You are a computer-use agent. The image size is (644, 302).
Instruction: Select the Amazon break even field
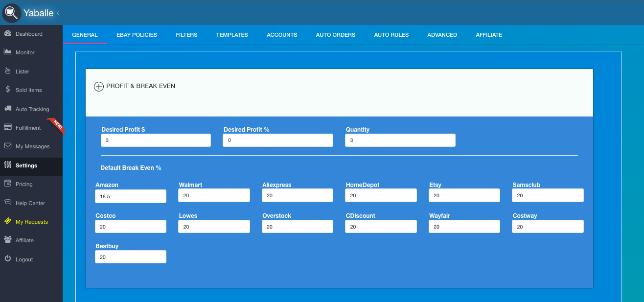(131, 196)
